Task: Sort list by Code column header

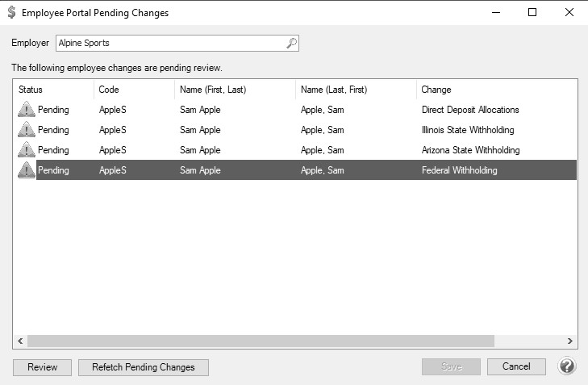Action: [x=134, y=90]
